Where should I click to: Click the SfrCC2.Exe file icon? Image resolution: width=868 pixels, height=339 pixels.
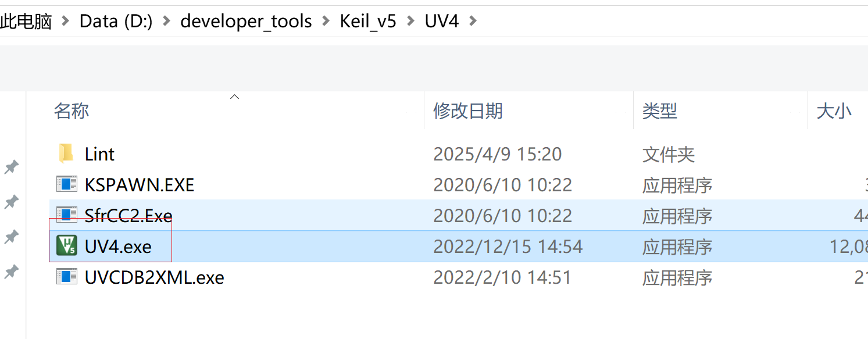(x=67, y=215)
